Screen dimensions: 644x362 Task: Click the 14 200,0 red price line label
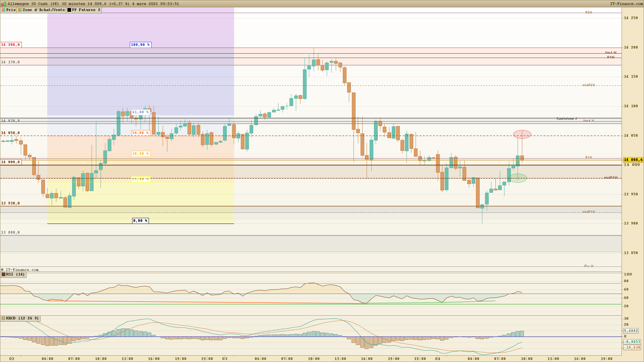tap(10, 45)
